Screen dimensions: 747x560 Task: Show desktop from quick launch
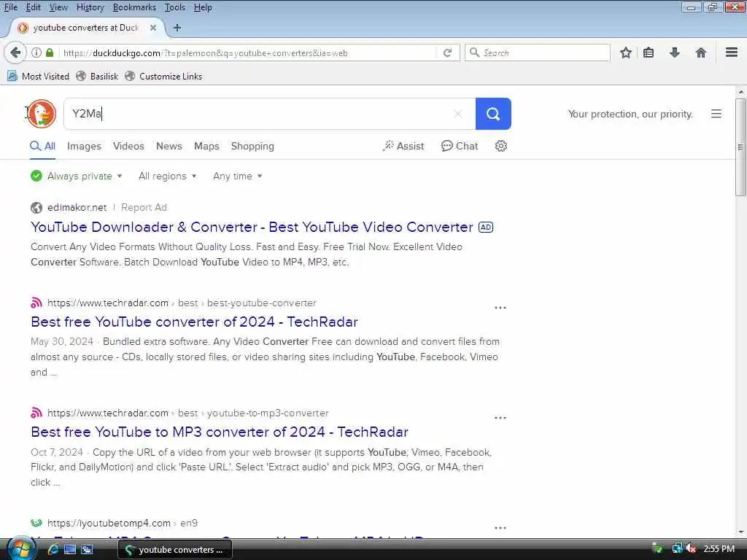pyautogui.click(x=69, y=550)
